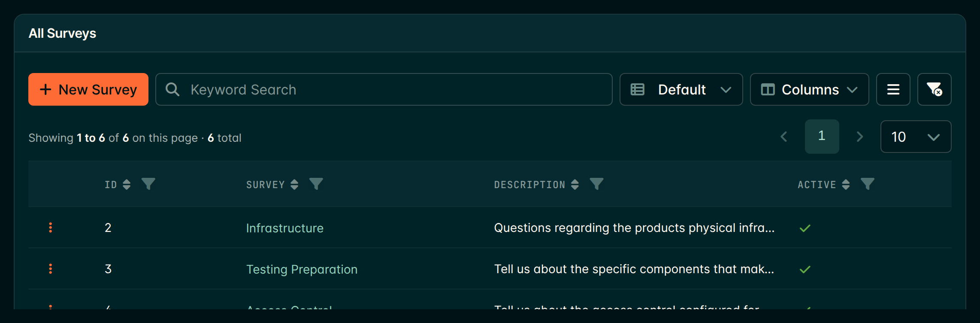Click ID value 2 cell
Viewport: 980px width, 323px height.
[x=108, y=228]
